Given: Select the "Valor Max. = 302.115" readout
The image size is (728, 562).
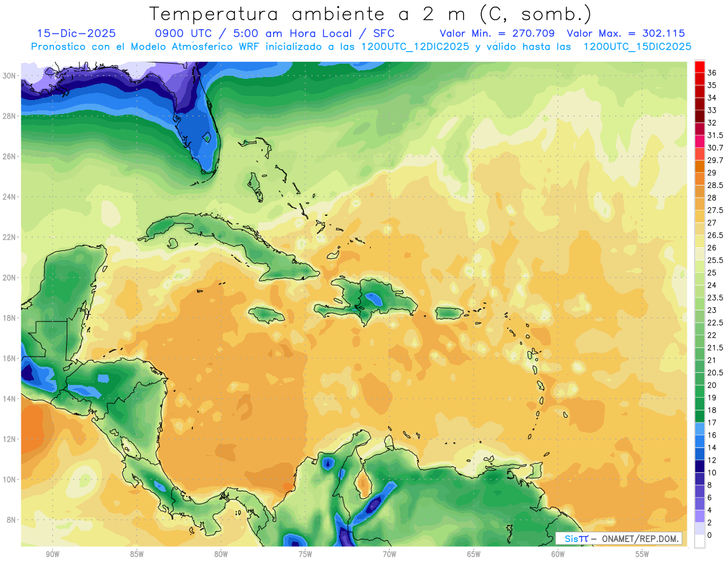Looking at the screenshot, I should [x=625, y=33].
